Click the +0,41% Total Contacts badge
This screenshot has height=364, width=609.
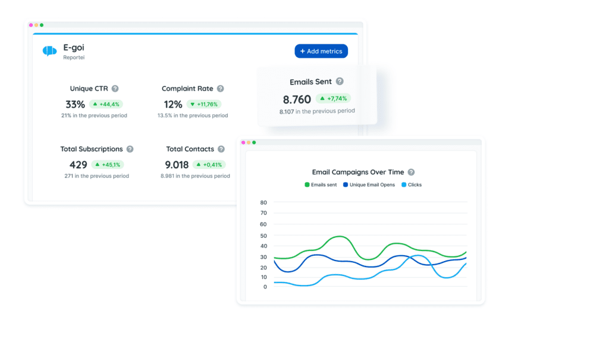point(209,165)
